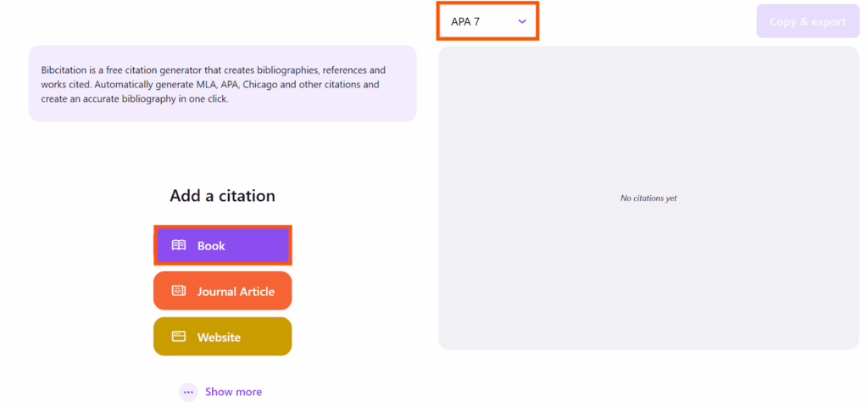Click the Website label on yellow button
This screenshot has height=408, width=868.
pyautogui.click(x=219, y=337)
